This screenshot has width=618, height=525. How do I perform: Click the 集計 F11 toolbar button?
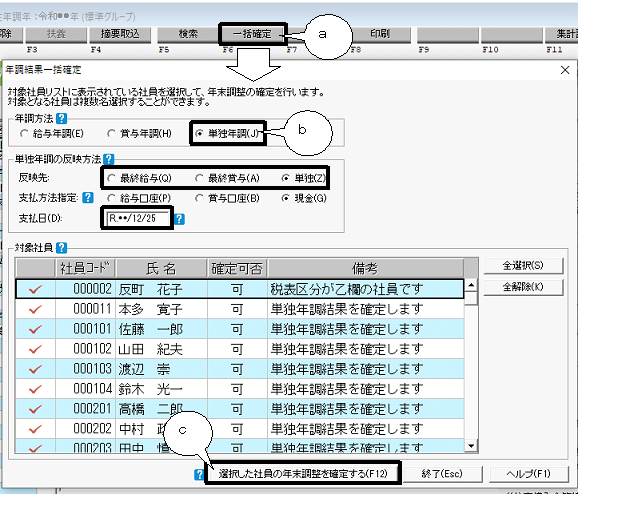(x=562, y=34)
